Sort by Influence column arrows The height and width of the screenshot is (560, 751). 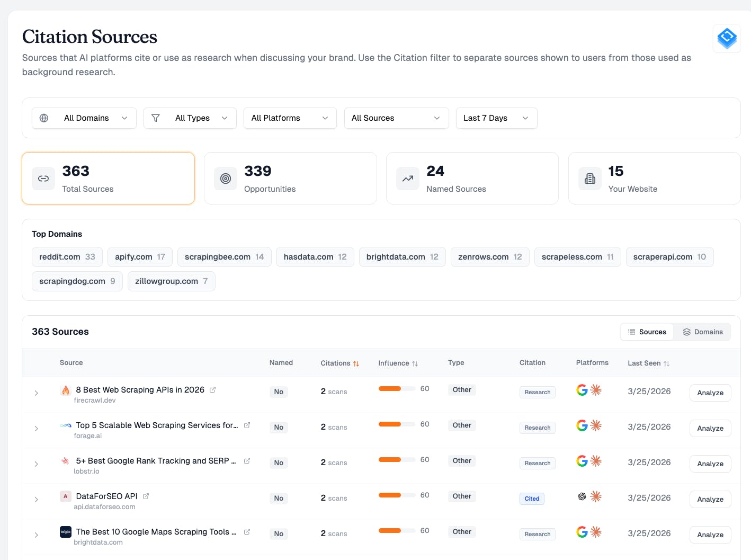tap(415, 363)
